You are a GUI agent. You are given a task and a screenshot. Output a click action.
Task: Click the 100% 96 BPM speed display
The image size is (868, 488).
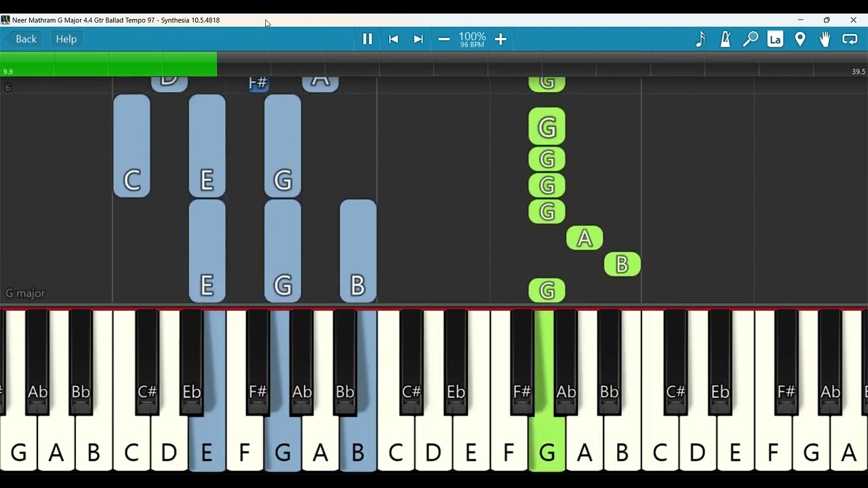[472, 39]
